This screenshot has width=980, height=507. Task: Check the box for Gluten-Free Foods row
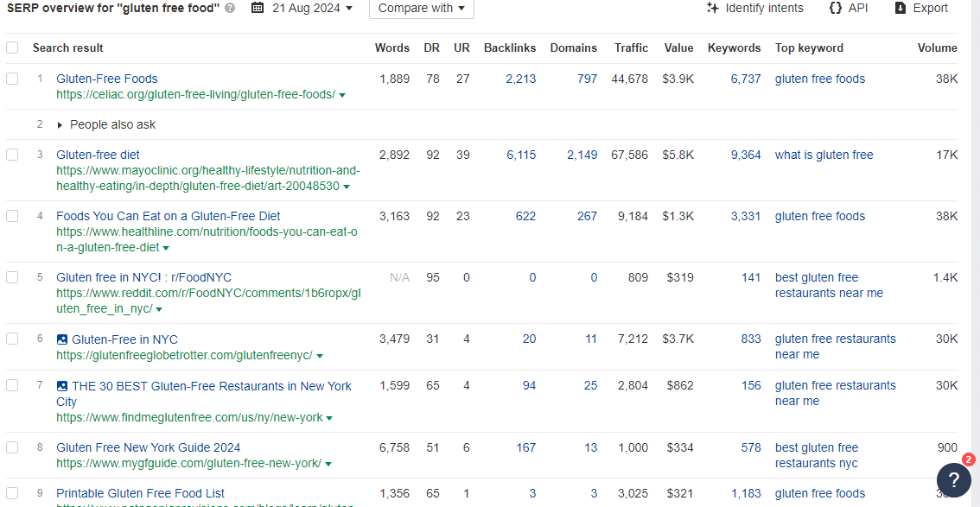click(x=12, y=79)
